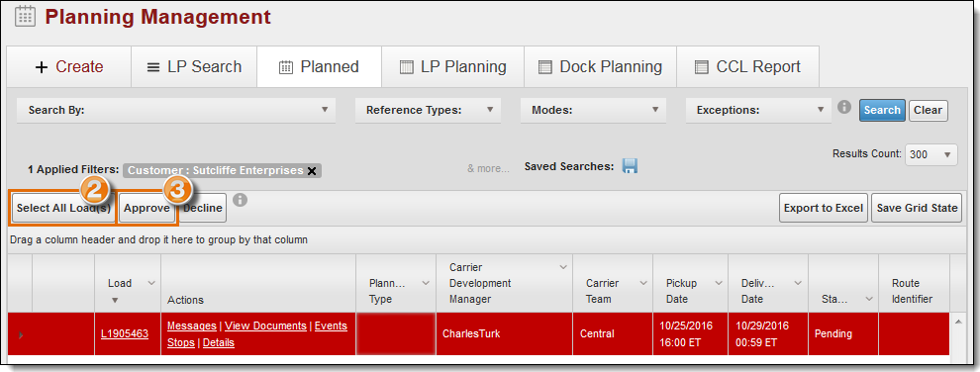The height and width of the screenshot is (372, 980).
Task: Switch to the LP Planning tab
Action: 453,67
